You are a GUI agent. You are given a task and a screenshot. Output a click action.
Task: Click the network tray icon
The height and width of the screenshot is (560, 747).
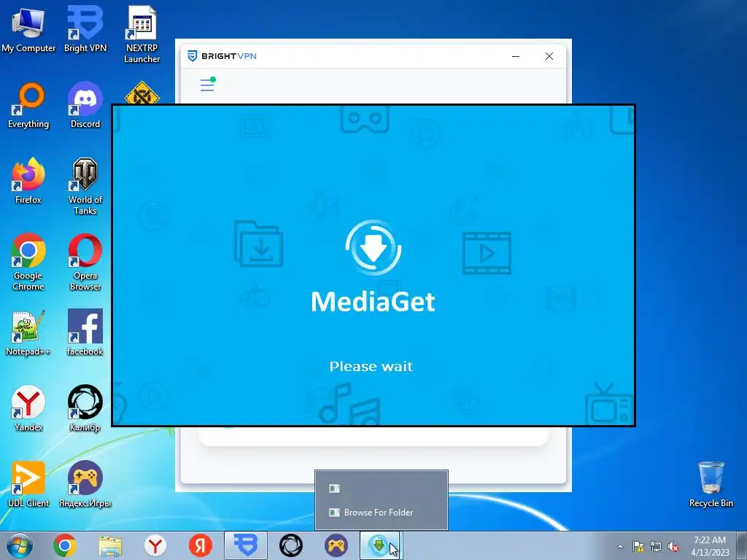pos(656,546)
